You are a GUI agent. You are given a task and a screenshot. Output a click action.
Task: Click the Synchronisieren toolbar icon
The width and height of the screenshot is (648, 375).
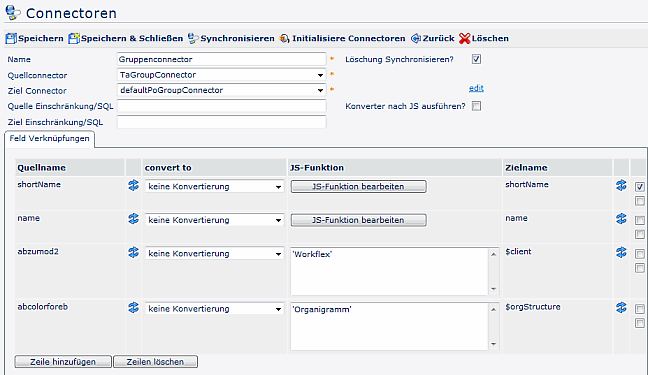click(x=193, y=38)
